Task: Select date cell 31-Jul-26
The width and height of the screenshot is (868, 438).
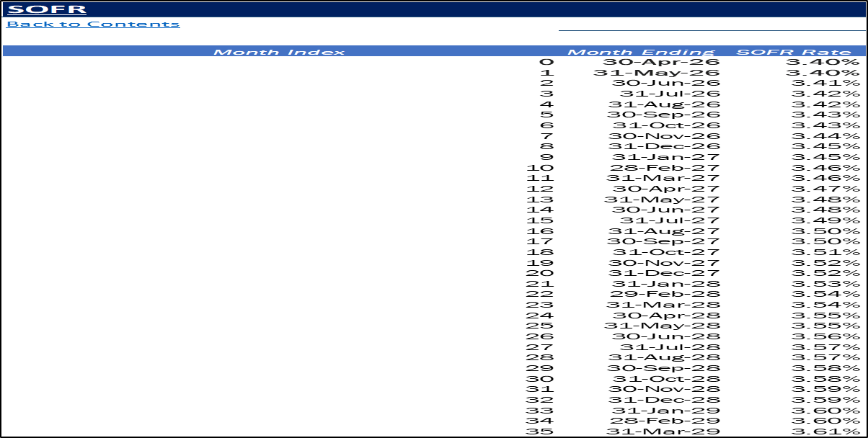Action: click(670, 94)
